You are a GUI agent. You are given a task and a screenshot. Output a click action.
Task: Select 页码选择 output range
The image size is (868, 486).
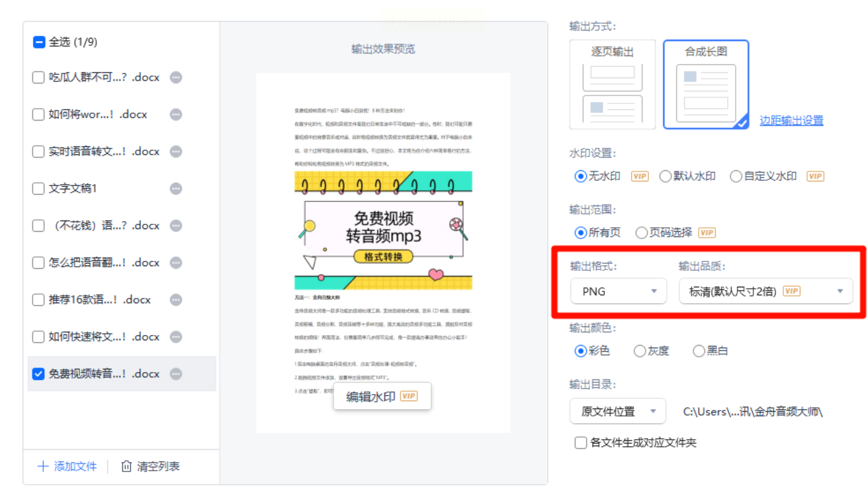point(641,232)
